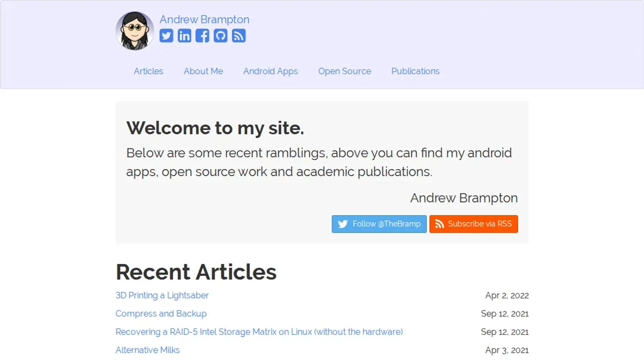Click the Andrew Brampton signature in welcome box
The image size is (644, 362).
tap(464, 198)
